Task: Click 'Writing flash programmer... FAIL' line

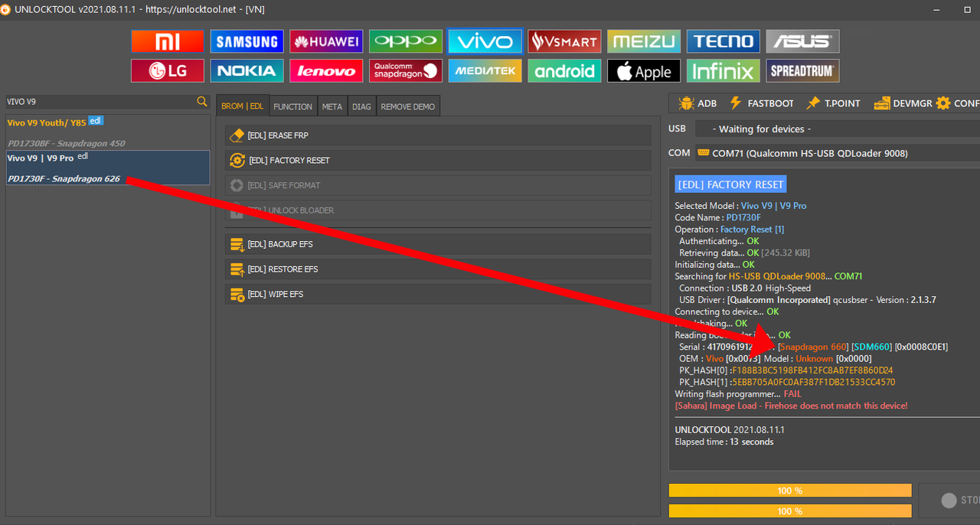Action: coord(738,394)
